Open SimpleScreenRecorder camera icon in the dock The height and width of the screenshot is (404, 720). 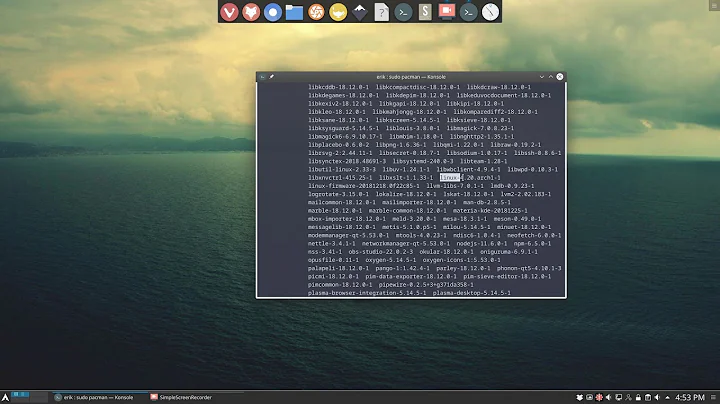click(446, 11)
